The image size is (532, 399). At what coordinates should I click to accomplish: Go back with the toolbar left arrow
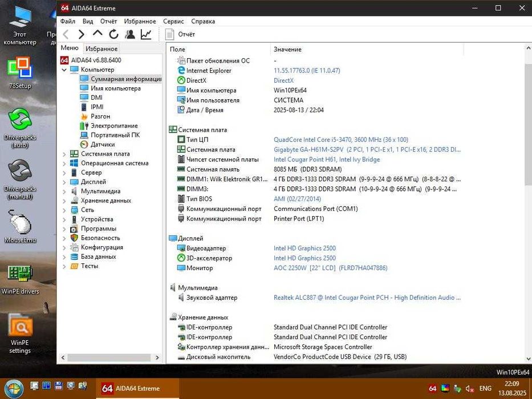(66, 34)
